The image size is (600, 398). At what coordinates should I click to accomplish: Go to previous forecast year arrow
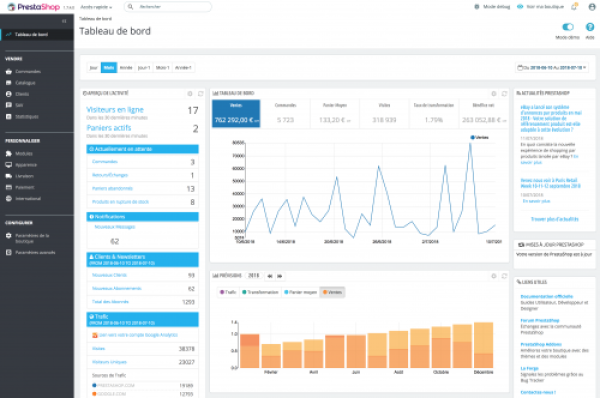(x=270, y=276)
